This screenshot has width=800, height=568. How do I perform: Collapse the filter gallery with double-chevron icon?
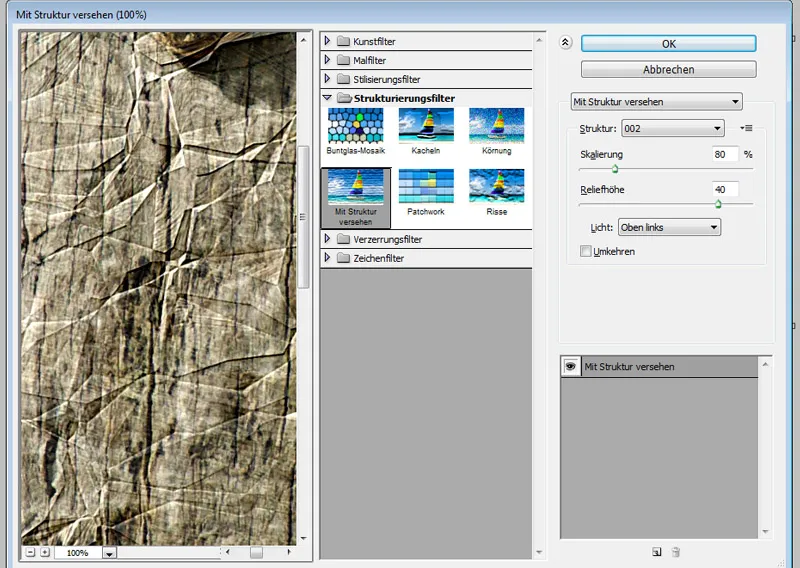click(565, 42)
